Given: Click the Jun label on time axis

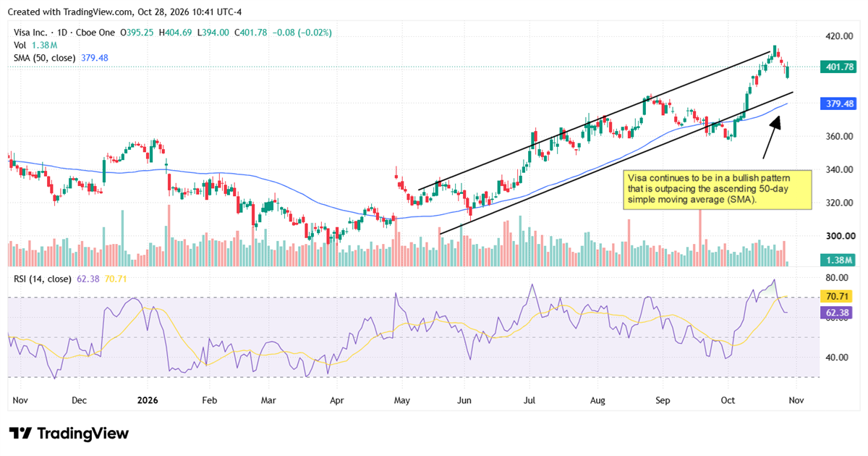Looking at the screenshot, I should pos(464,400).
